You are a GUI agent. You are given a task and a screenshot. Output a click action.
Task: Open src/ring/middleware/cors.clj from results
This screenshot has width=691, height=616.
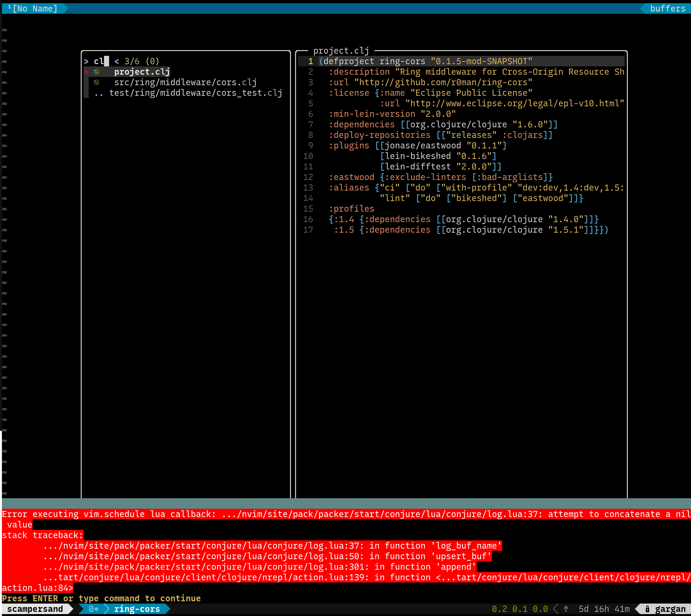click(185, 82)
